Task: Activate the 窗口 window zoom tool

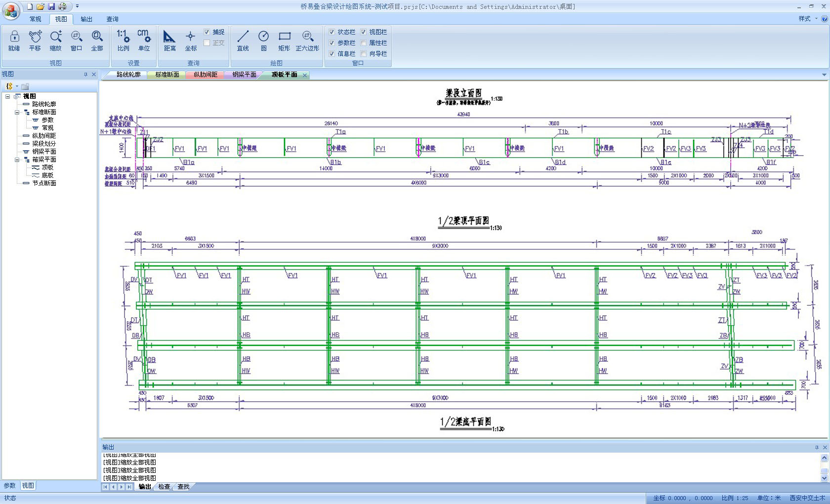Action: click(76, 41)
